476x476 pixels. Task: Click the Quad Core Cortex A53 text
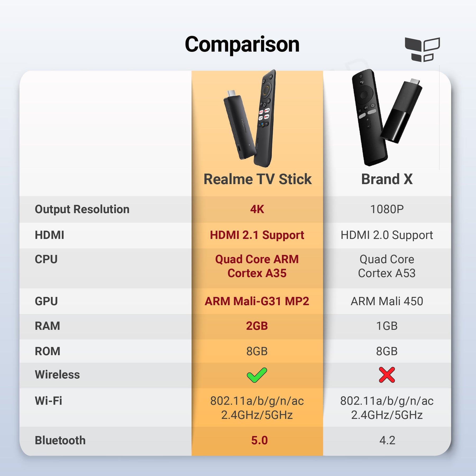tap(387, 266)
